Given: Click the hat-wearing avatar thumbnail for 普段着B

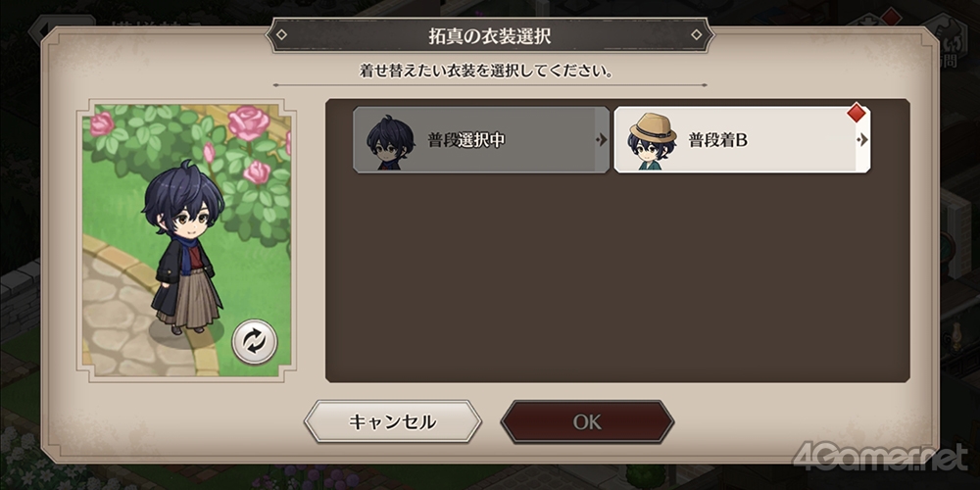Looking at the screenshot, I should pyautogui.click(x=653, y=141).
